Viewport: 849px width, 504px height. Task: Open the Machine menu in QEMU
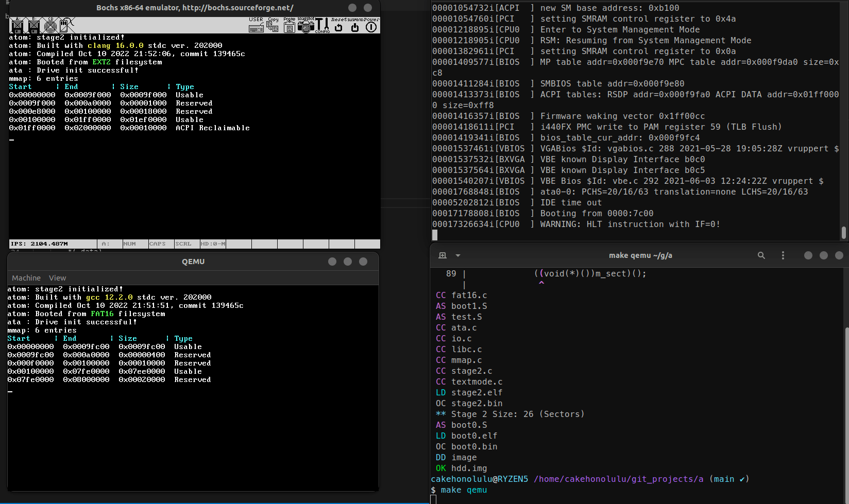pyautogui.click(x=26, y=277)
